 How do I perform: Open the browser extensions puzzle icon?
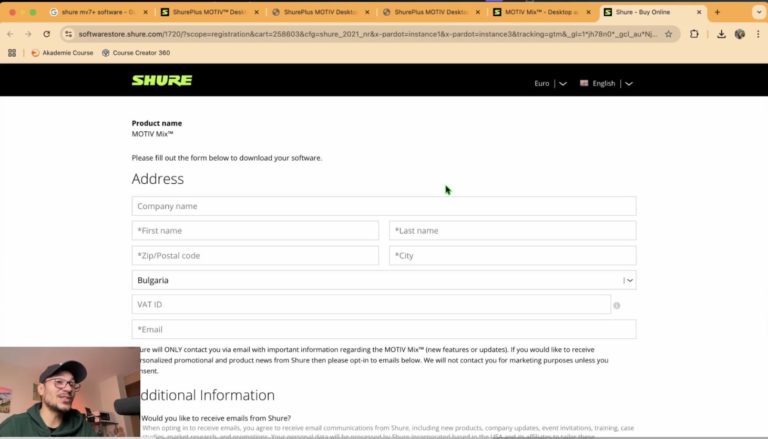click(x=694, y=34)
